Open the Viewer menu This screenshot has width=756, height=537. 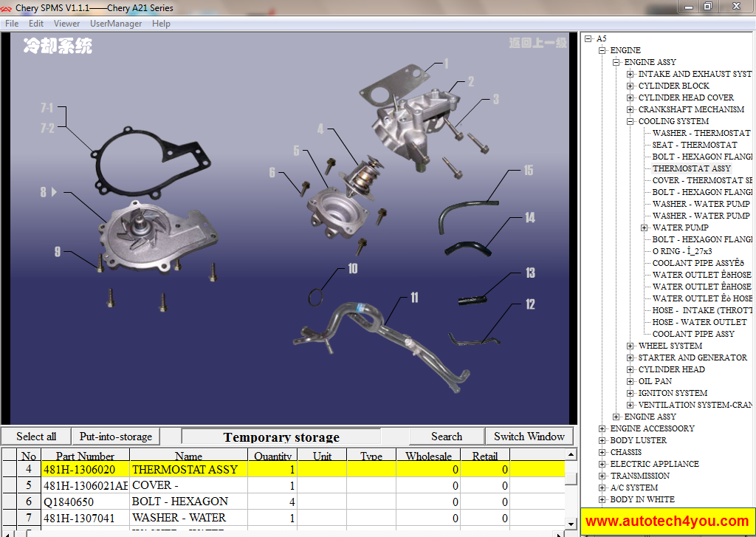[x=66, y=23]
